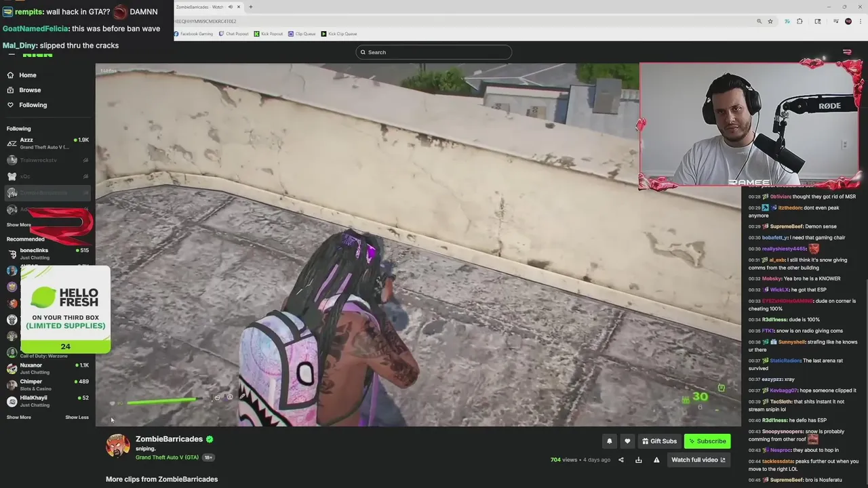Click the chat timestamp 00:45
868x488 pixels.
[x=754, y=480]
